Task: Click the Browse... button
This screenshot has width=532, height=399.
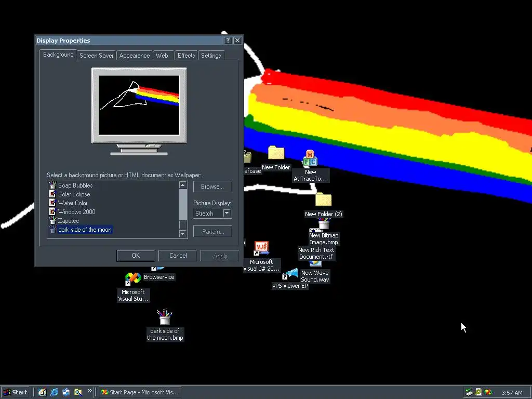Action: tap(212, 187)
